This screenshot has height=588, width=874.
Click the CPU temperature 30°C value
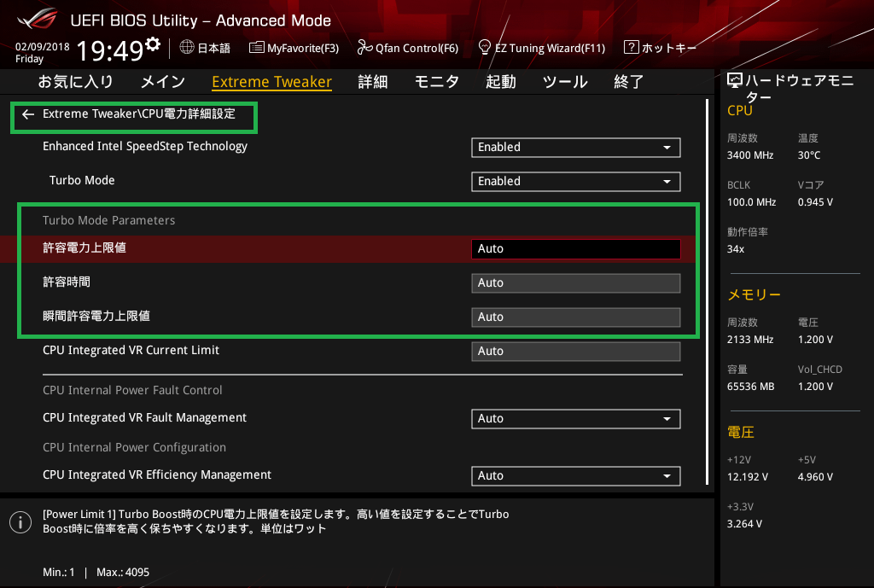809,155
